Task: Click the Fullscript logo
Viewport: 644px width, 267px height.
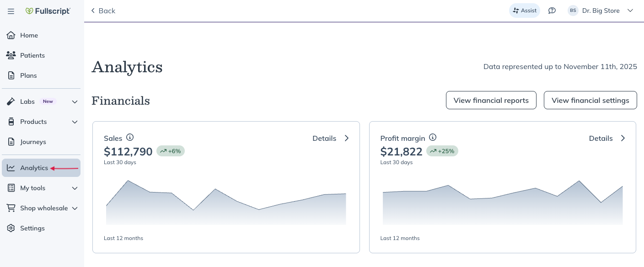Action: click(x=48, y=11)
